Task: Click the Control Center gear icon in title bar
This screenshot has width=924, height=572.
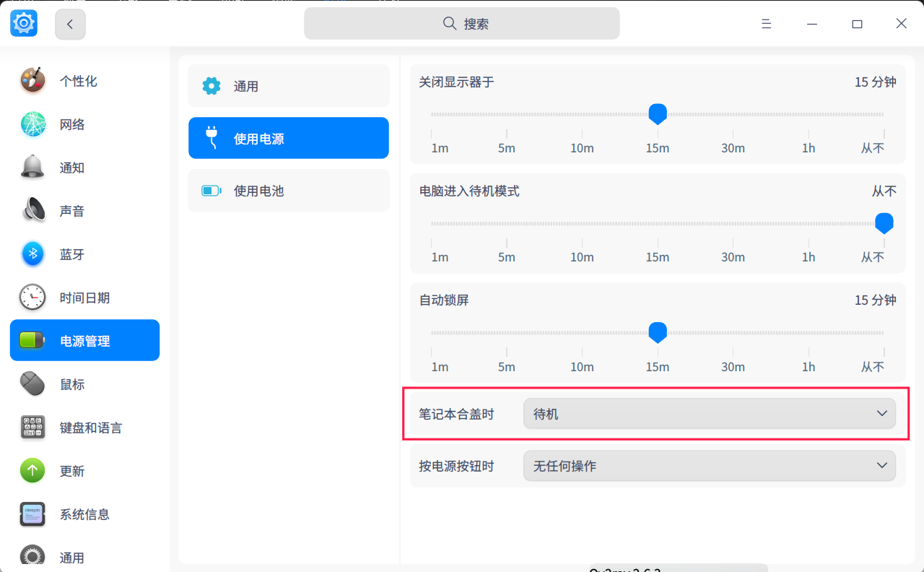Action: (x=24, y=24)
